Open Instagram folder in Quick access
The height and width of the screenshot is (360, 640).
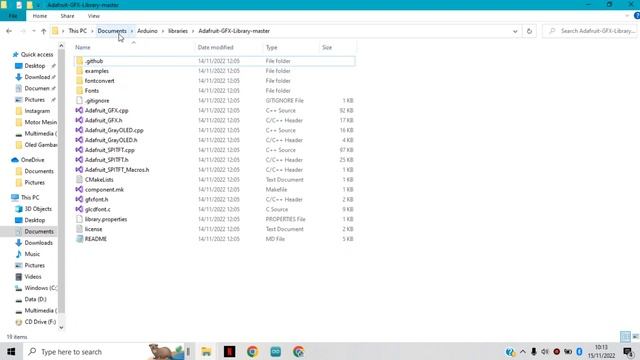pyautogui.click(x=37, y=111)
